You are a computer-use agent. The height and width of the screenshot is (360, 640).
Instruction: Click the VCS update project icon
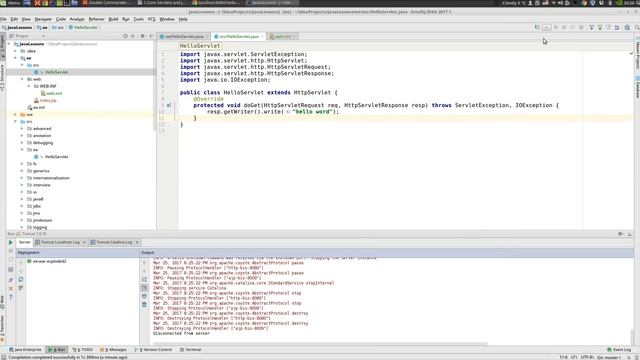pyautogui.click(x=591, y=27)
